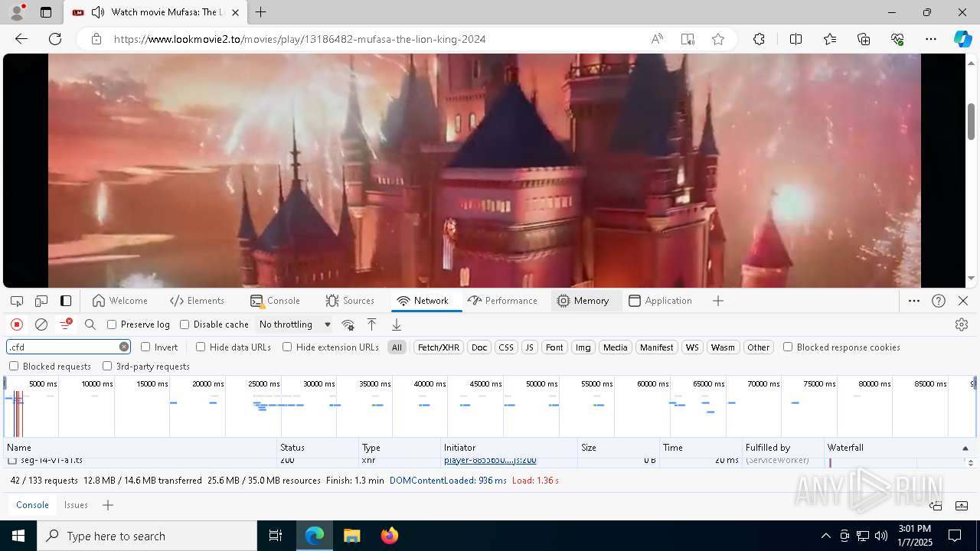
Task: Check Hide extension URLs
Action: pos(287,347)
